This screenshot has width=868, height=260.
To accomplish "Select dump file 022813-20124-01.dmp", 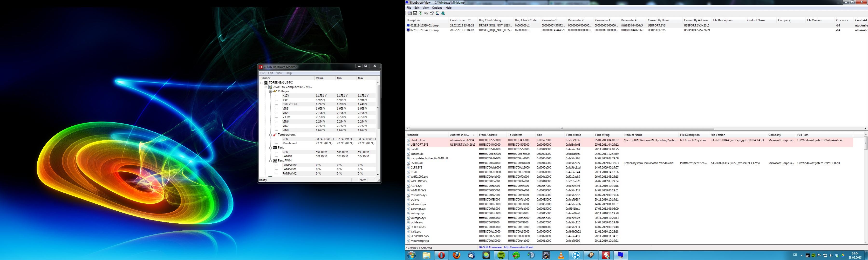I will point(424,30).
